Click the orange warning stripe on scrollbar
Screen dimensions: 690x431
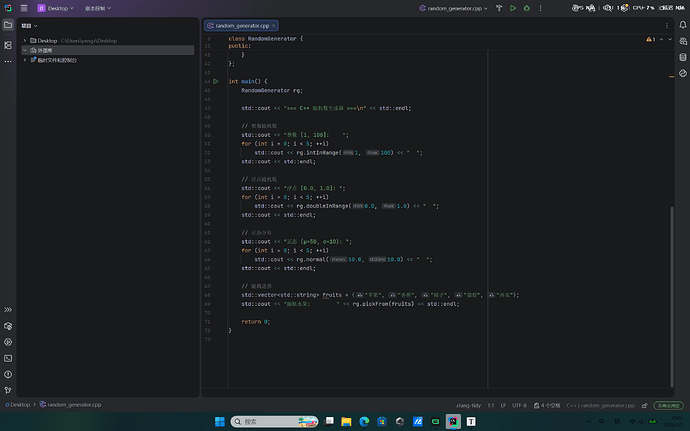tap(672, 77)
